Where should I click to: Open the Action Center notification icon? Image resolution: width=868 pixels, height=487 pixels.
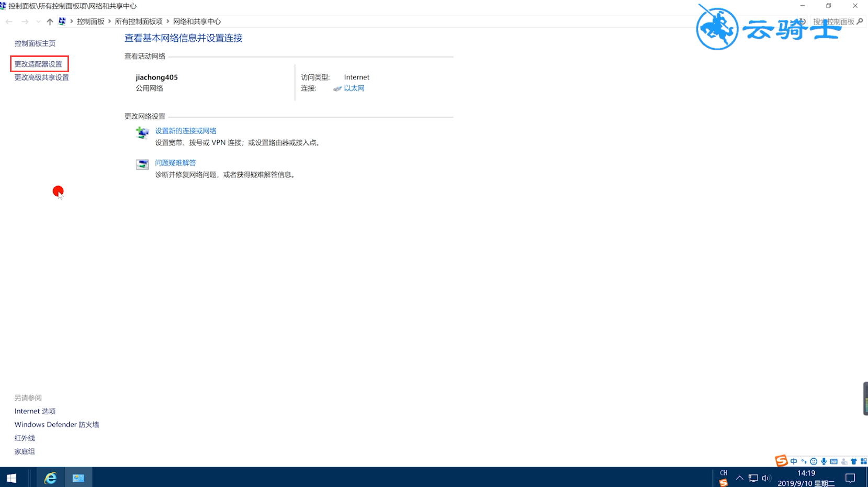850,478
